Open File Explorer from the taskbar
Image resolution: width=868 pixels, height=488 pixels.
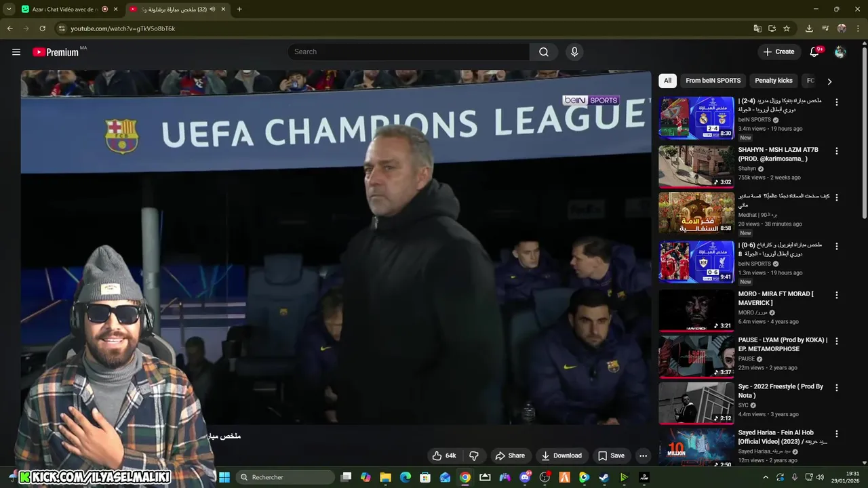click(385, 477)
